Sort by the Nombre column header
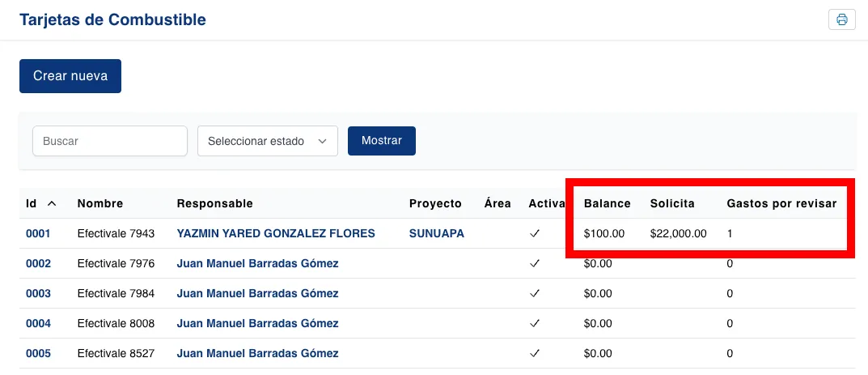Image resolution: width=868 pixels, height=375 pixels. coord(100,203)
